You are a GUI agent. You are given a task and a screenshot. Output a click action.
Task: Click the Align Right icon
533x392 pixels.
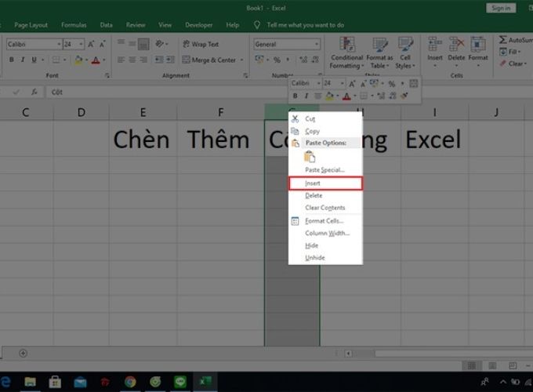143,60
